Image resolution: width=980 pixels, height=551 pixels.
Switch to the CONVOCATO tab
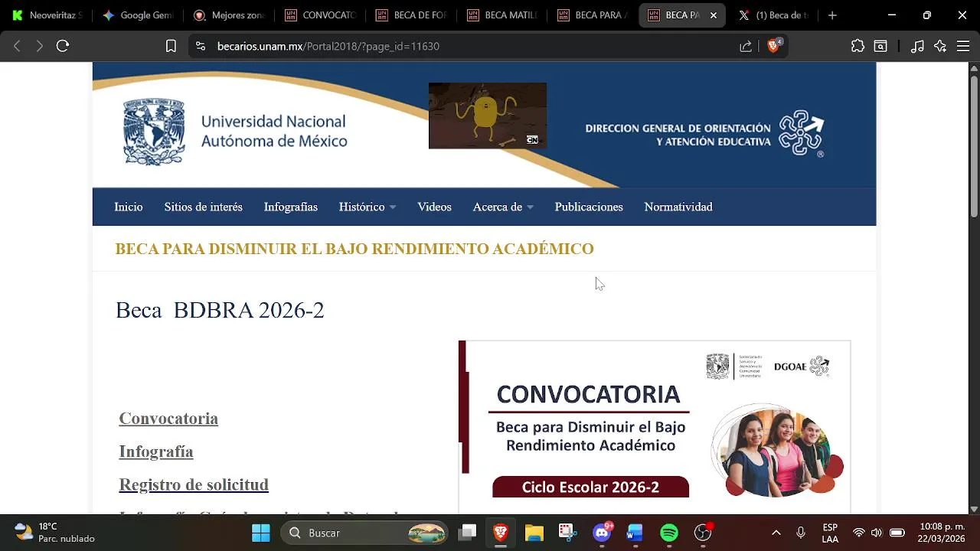click(321, 15)
